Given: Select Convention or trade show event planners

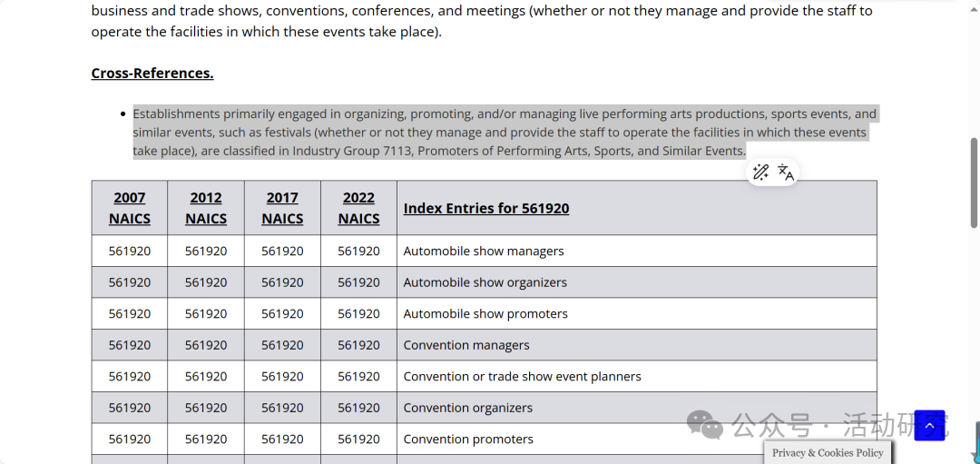Looking at the screenshot, I should pos(522,376).
